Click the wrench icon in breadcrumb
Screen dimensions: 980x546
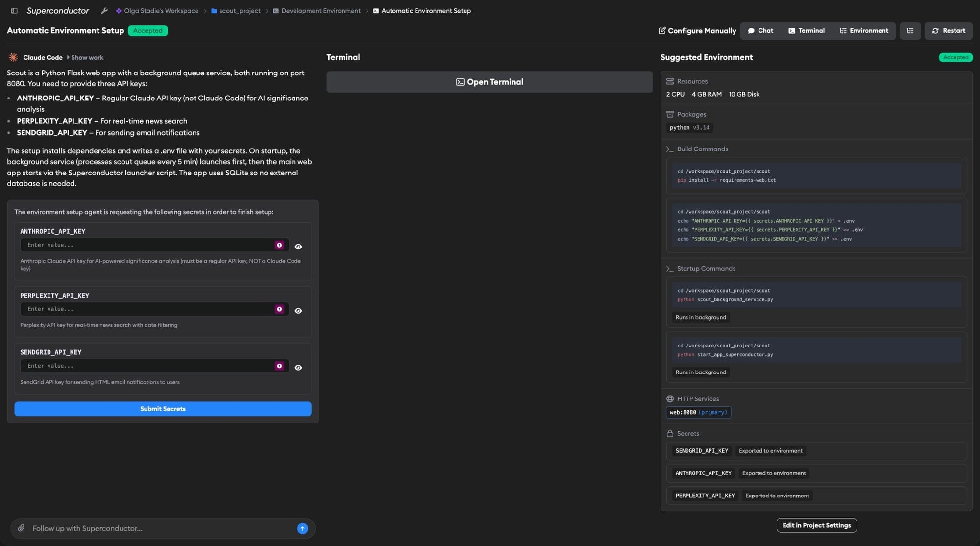click(104, 11)
